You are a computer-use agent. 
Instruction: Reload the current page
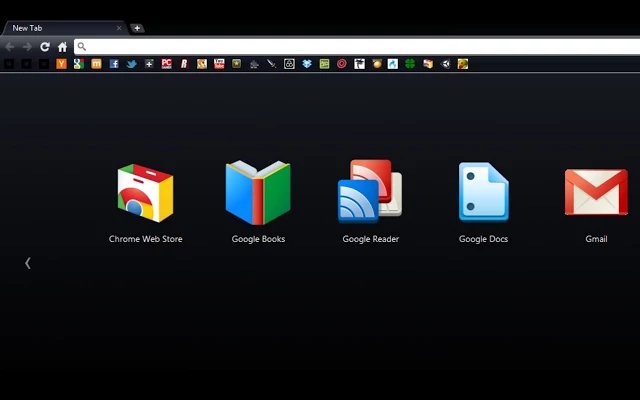tap(45, 47)
